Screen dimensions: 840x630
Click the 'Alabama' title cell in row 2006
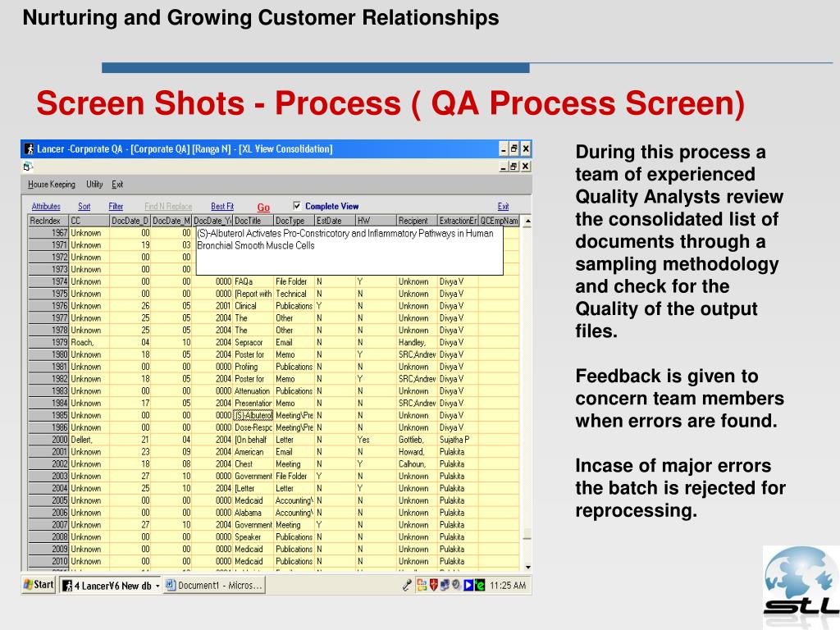253,513
